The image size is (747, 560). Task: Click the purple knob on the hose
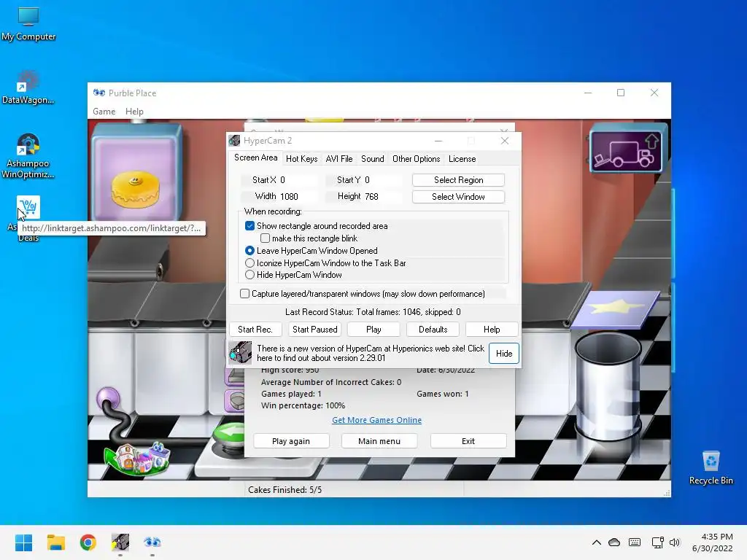point(108,399)
